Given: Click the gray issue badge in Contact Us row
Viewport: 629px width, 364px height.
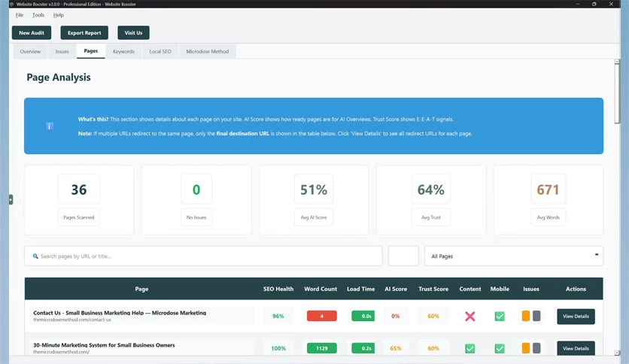Looking at the screenshot, I should 536,316.
